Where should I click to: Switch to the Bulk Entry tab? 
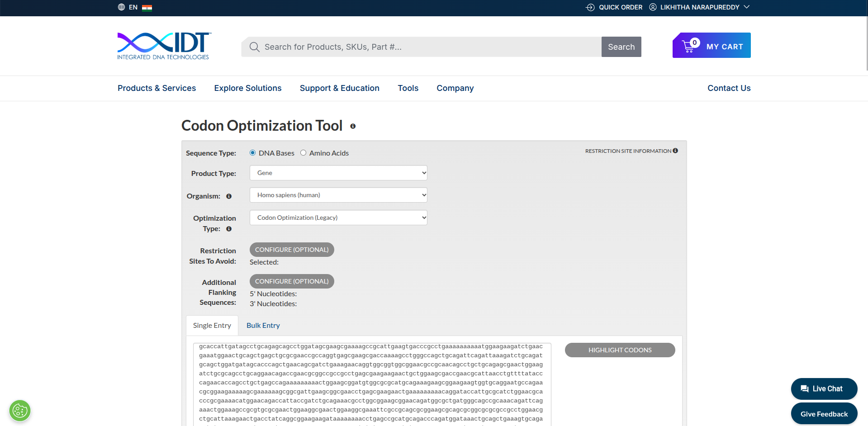coord(263,325)
